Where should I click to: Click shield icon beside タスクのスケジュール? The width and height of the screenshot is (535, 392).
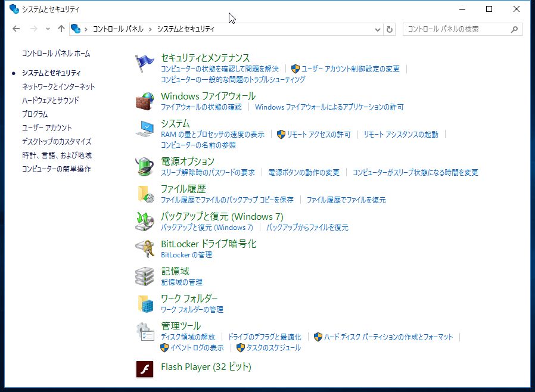(x=241, y=348)
